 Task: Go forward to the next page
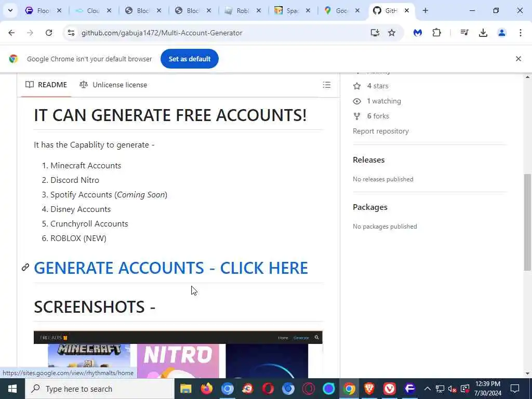click(30, 33)
